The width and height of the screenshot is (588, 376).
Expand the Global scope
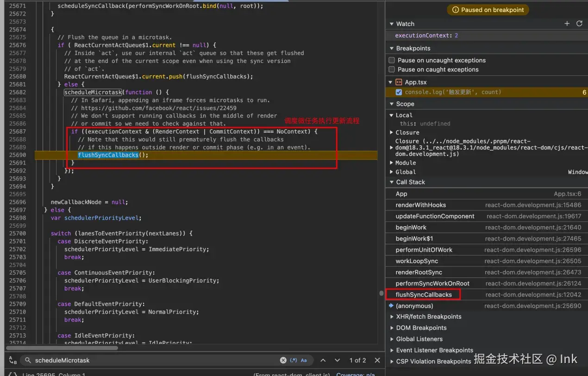392,172
